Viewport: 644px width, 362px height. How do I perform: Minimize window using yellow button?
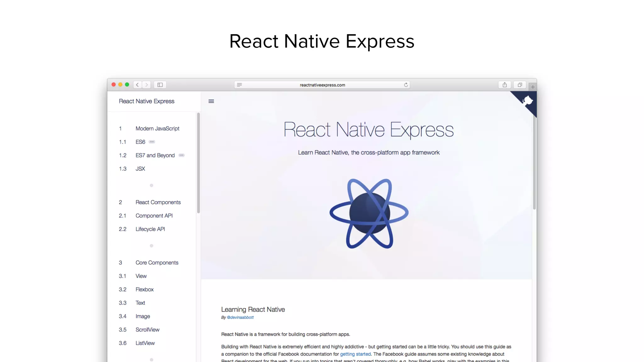pos(120,85)
